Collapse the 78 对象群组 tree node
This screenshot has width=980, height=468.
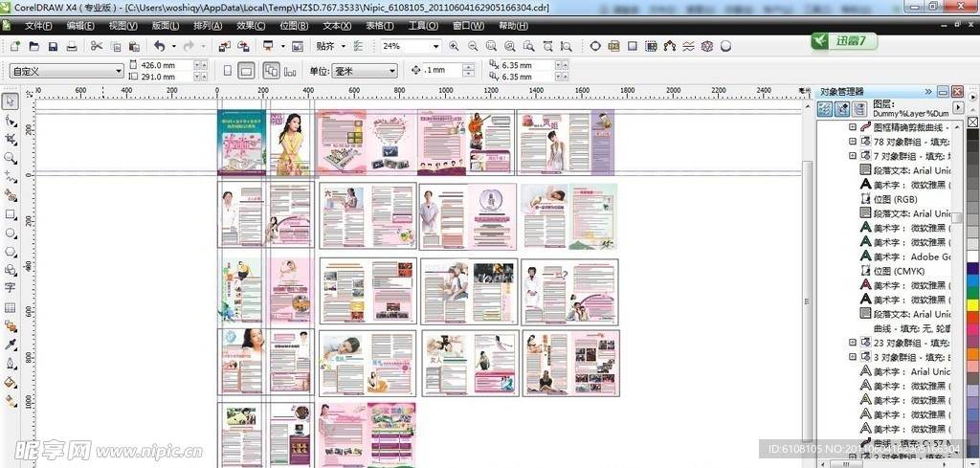(x=853, y=142)
